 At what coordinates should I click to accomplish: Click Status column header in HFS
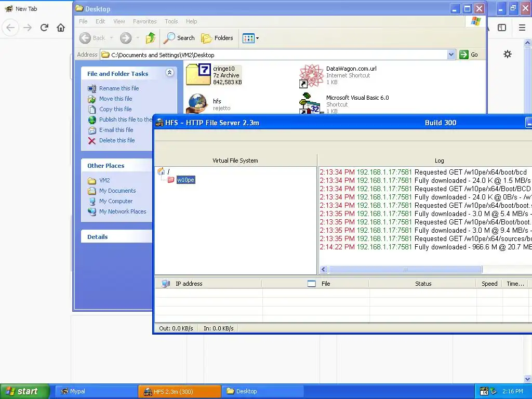click(422, 284)
